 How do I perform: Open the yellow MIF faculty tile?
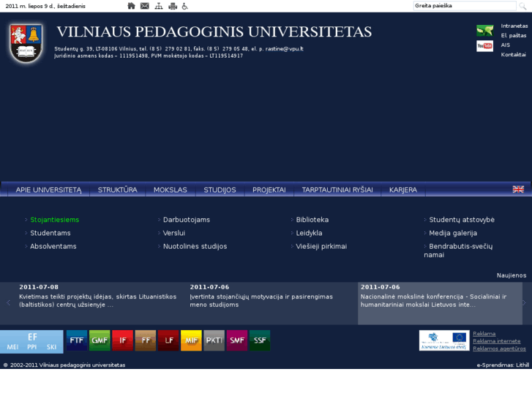coord(191,340)
